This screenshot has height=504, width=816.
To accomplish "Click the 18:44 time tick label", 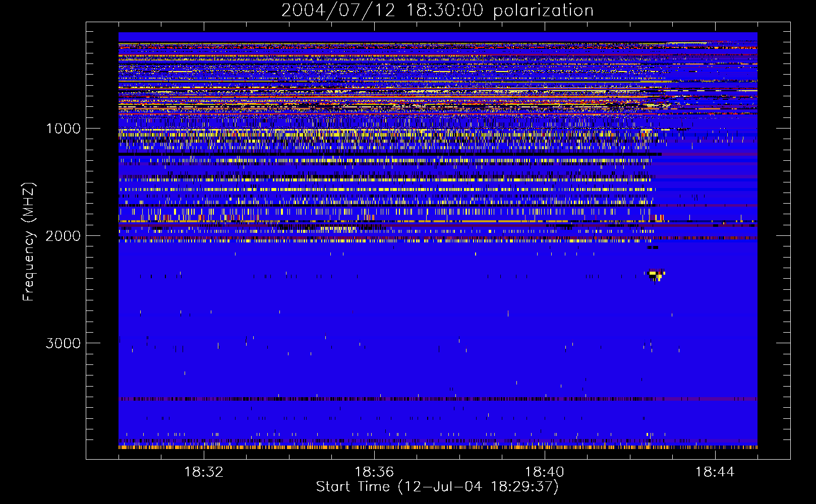I will 715,472.
